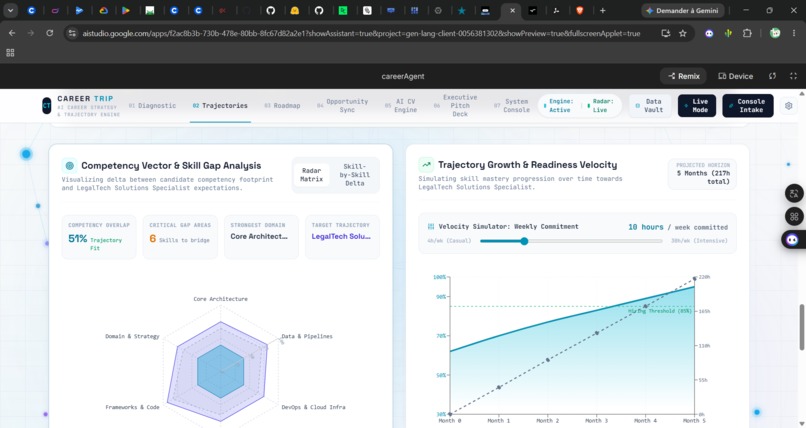
Task: Click the Frameworks & Code radar label
Action: [x=132, y=407]
